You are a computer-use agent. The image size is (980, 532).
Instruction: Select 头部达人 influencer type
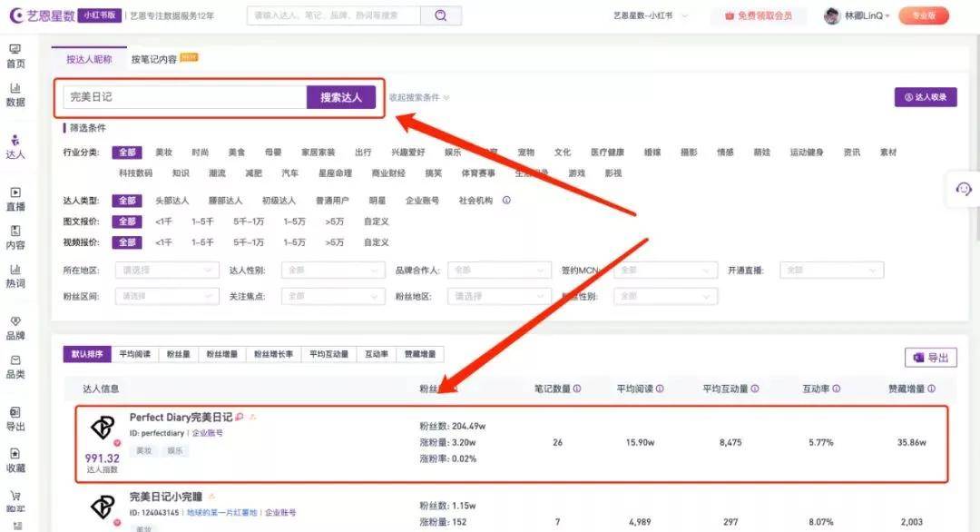point(171,201)
